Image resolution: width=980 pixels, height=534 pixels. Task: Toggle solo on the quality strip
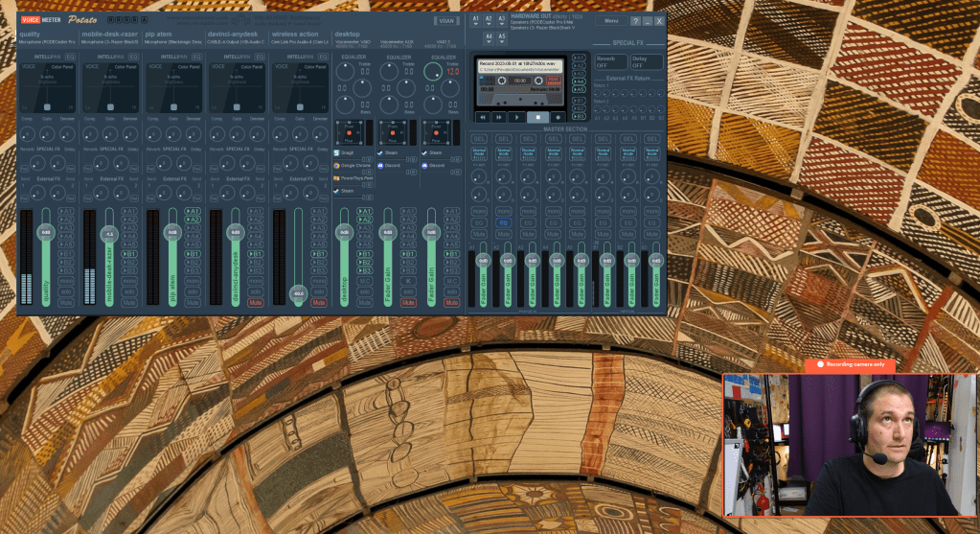click(66, 292)
